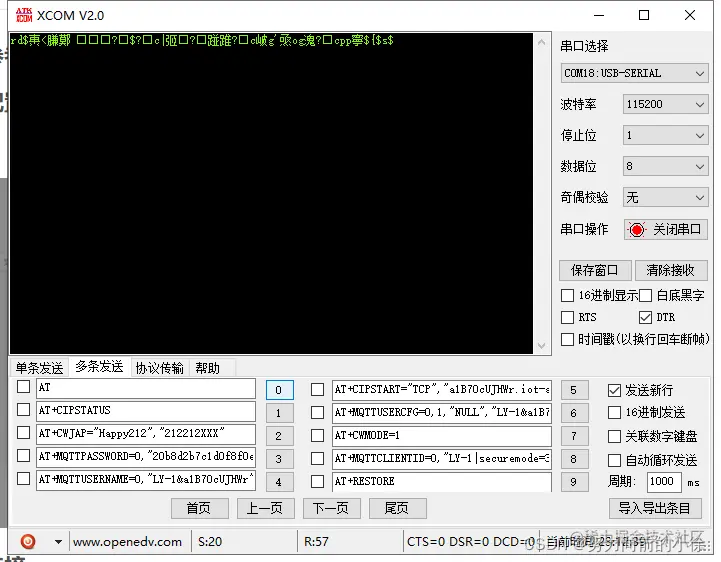Image resolution: width=721 pixels, height=562 pixels.
Task: Click the 清除接收 clear receive button
Action: (670, 270)
